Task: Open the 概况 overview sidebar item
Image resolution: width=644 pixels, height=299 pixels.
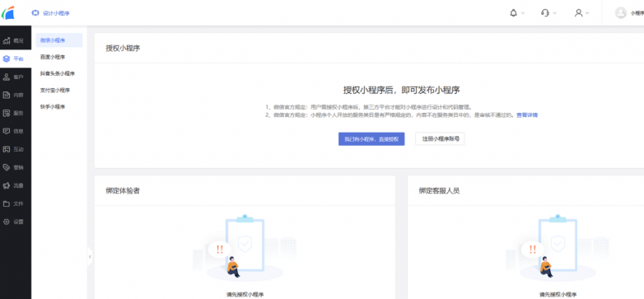Action: (x=15, y=40)
